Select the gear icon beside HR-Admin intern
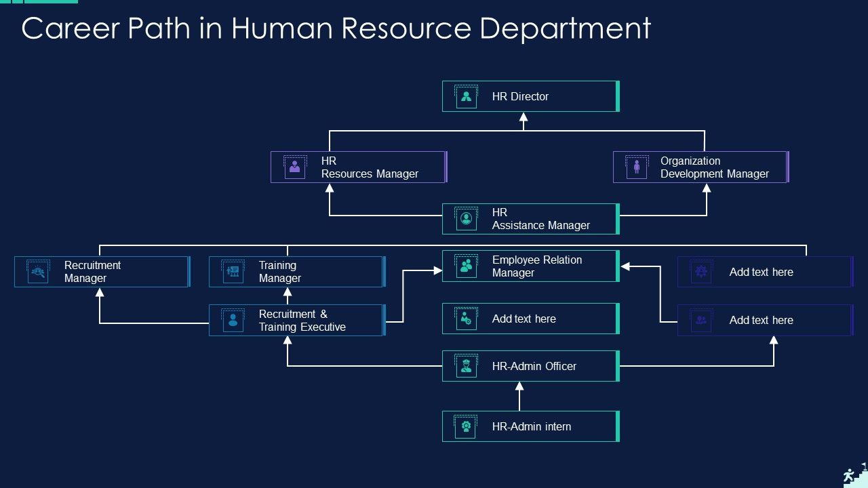This screenshot has height=488, width=868. [x=465, y=426]
